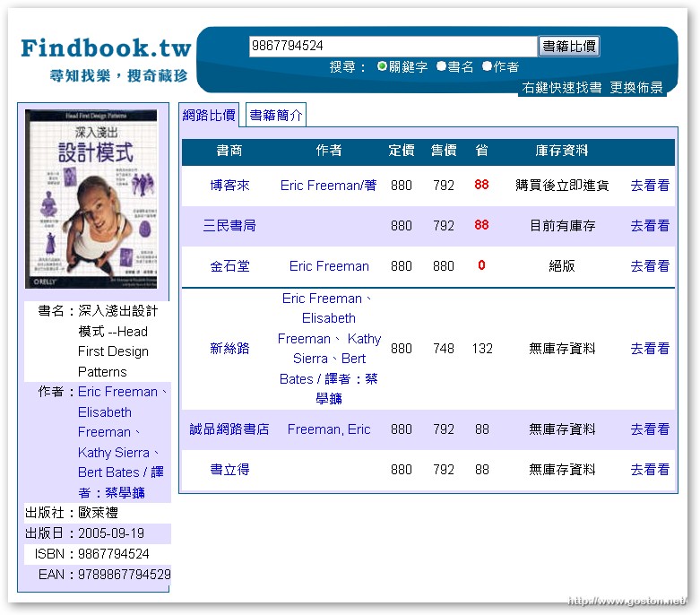Image resolution: width=700 pixels, height=615 pixels.
Task: Open the 新絲路 bookstore link
Action: 229,349
